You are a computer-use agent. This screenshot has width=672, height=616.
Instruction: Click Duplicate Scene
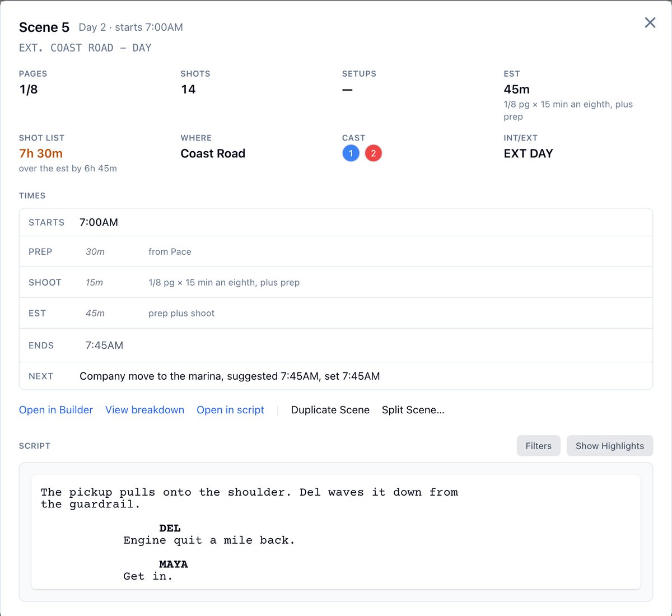pos(330,410)
